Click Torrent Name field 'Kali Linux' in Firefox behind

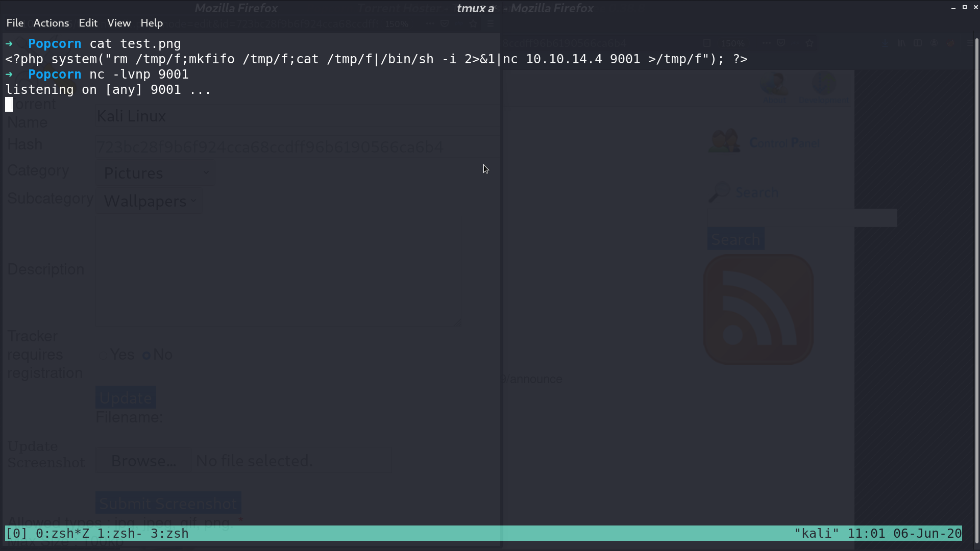(297, 116)
